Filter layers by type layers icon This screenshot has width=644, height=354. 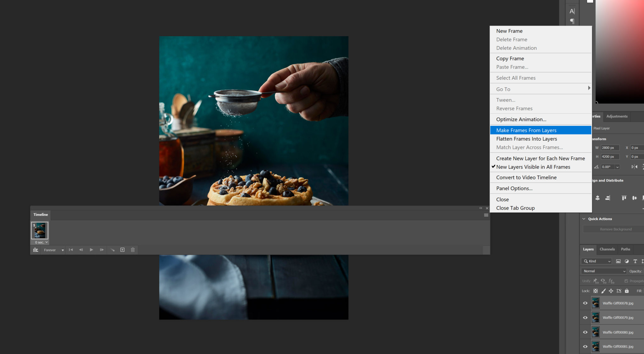click(x=635, y=261)
